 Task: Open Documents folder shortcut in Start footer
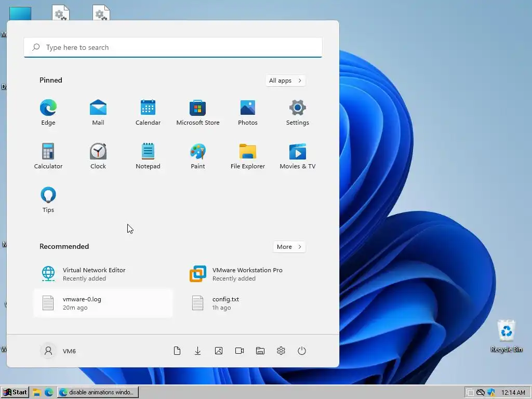tap(177, 351)
